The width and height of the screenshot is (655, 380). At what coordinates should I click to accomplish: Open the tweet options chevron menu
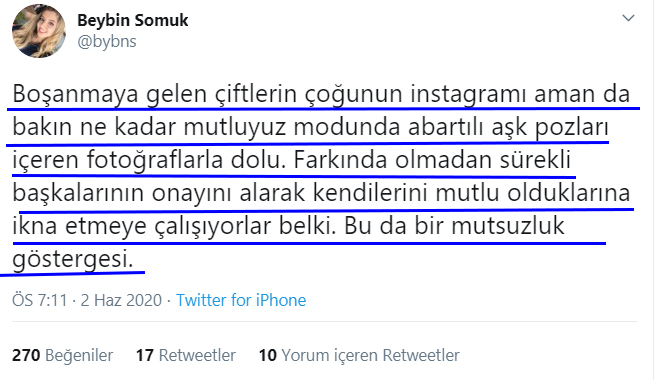[628, 18]
